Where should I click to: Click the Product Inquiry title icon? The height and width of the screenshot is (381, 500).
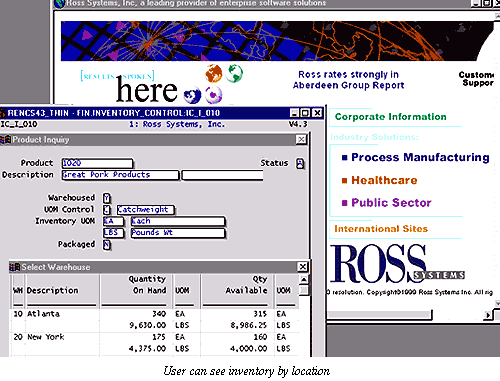[x=5, y=140]
